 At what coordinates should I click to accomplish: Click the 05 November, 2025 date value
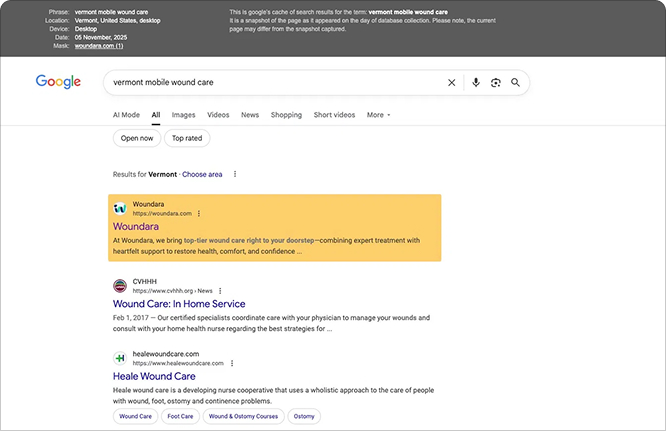click(101, 37)
